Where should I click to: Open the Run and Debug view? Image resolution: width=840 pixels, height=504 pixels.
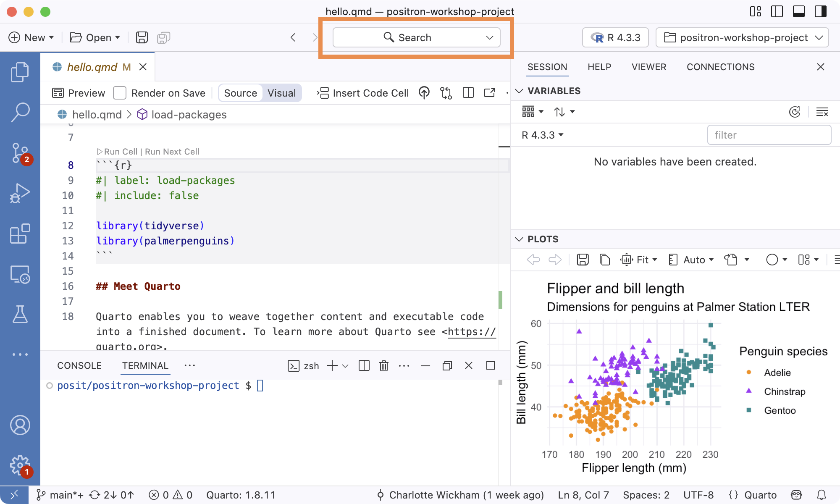tap(20, 193)
